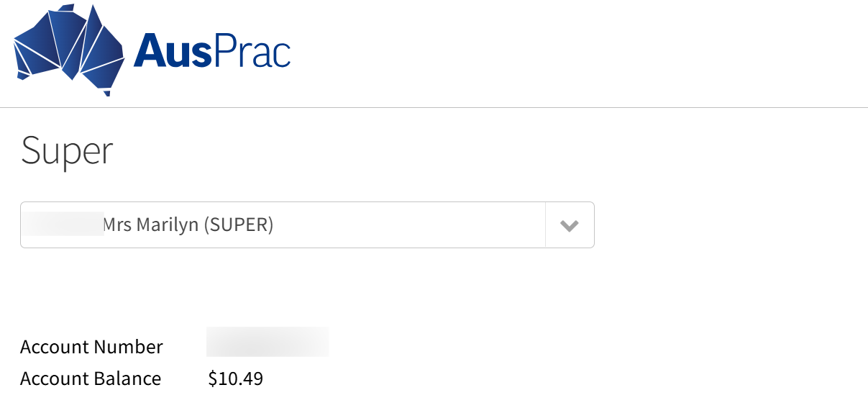Open the Mrs Marilyn (SUPER) combo box

coord(288,225)
